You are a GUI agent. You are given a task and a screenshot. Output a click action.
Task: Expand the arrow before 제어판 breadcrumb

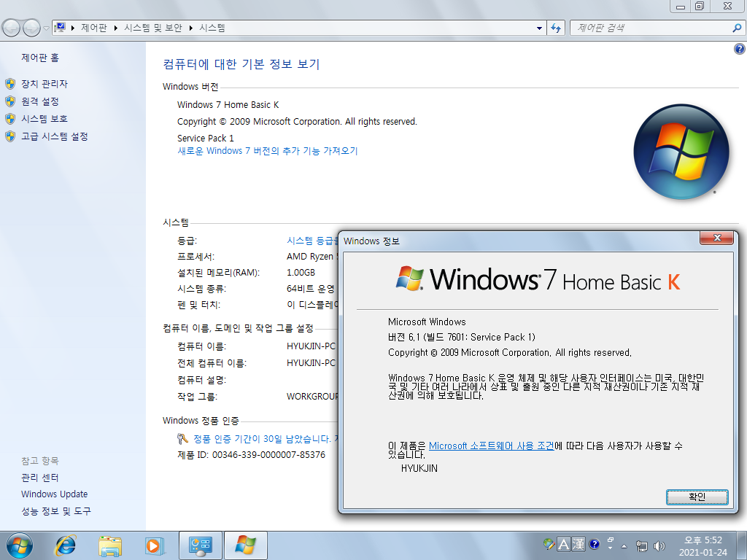(73, 28)
